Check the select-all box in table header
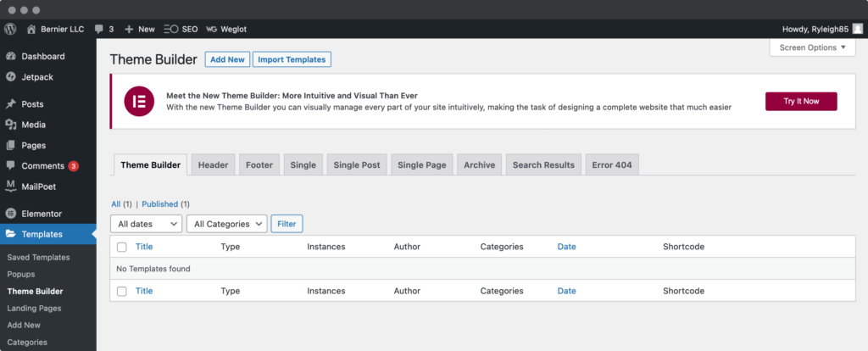 coord(122,247)
